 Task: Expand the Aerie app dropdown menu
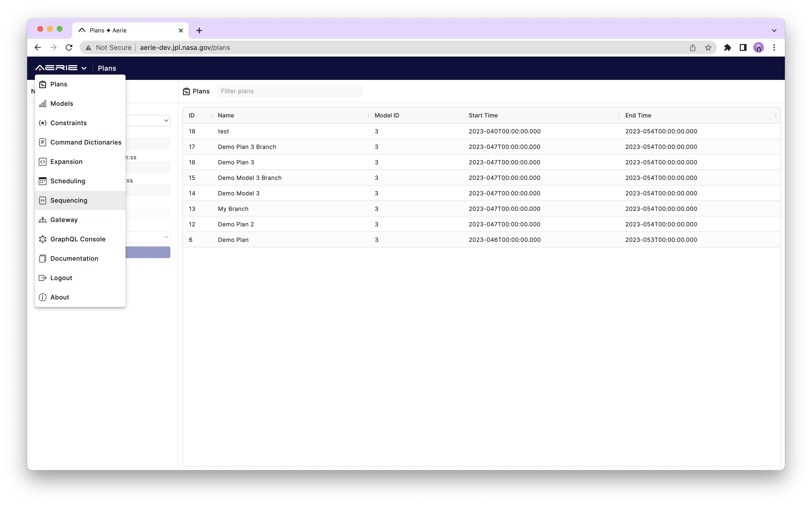[x=61, y=68]
